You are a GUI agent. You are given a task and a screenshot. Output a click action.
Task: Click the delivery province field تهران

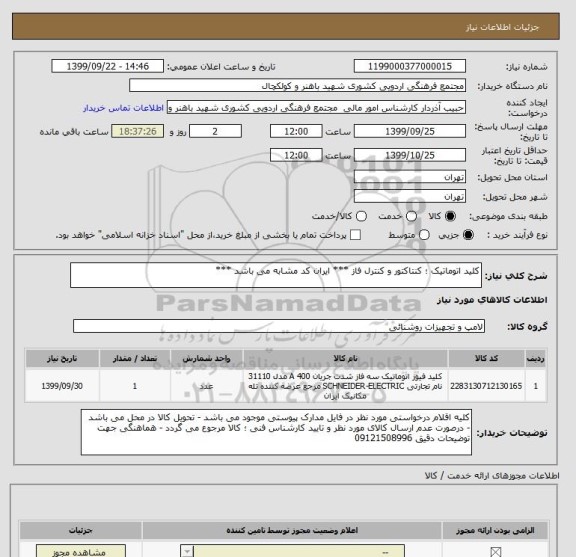pos(410,177)
